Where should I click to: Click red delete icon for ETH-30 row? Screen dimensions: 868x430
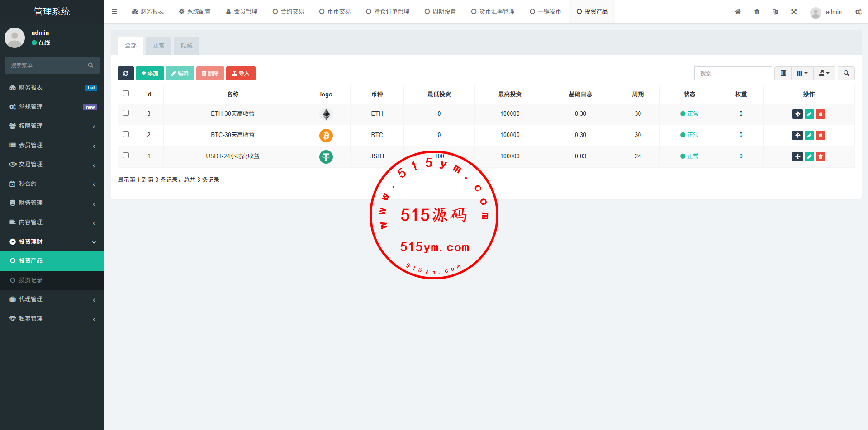[821, 114]
